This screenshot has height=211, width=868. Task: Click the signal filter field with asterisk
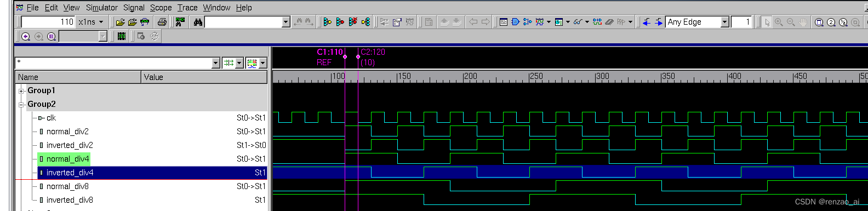(113, 63)
